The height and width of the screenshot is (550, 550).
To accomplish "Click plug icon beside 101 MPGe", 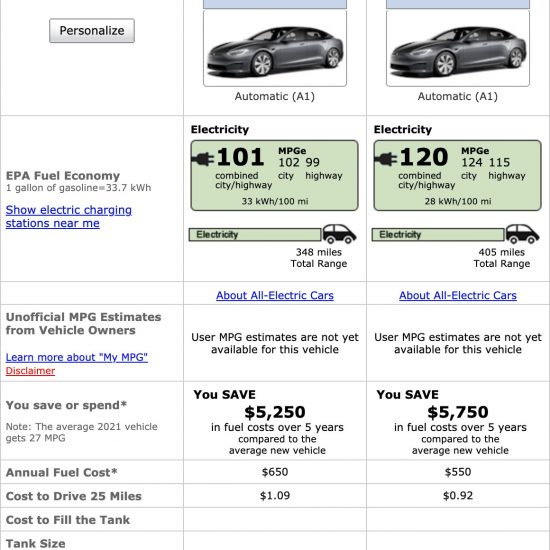I will coord(203,159).
